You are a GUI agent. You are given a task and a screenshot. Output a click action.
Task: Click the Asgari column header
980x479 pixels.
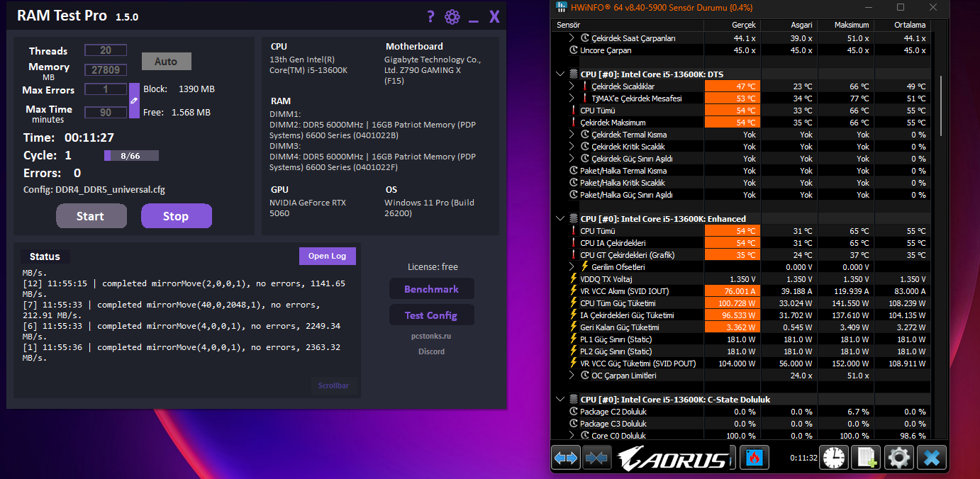tap(789, 25)
